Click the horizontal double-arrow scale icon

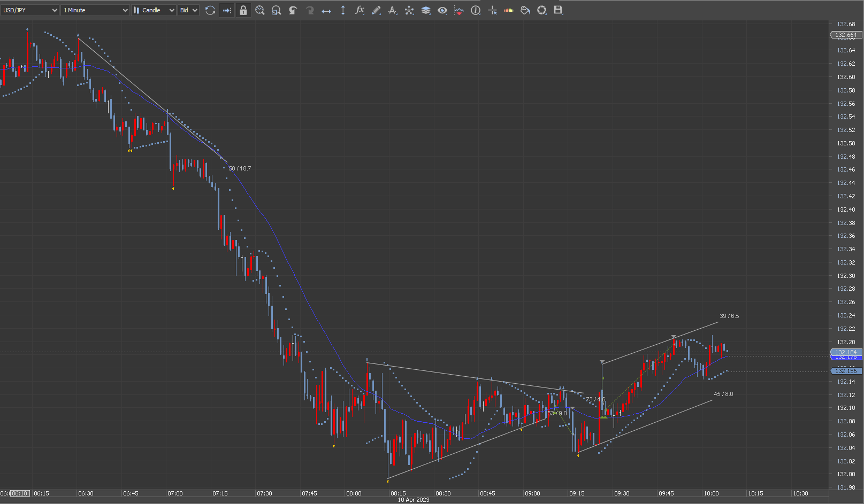click(326, 10)
